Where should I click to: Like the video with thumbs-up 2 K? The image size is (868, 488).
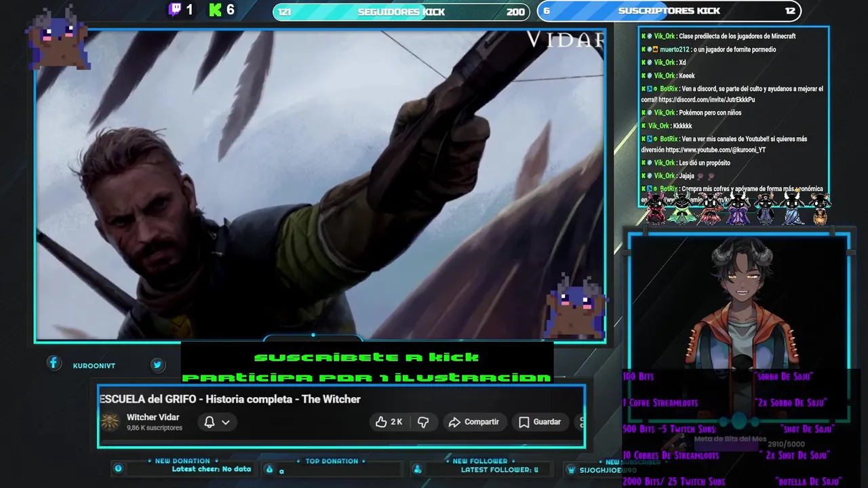coord(389,422)
